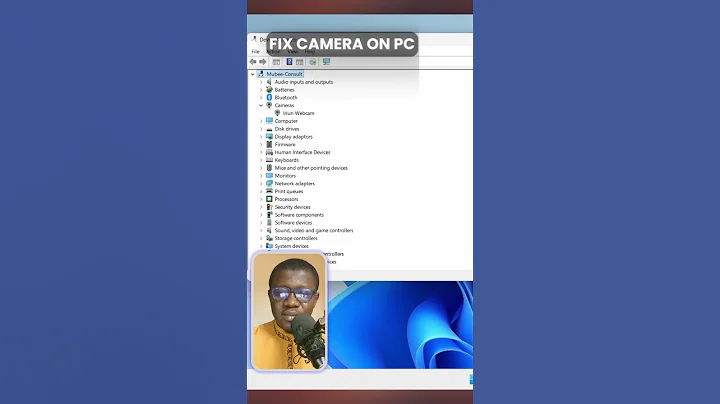Click the Human Interface Devices icon
The width and height of the screenshot is (720, 404).
pos(269,152)
